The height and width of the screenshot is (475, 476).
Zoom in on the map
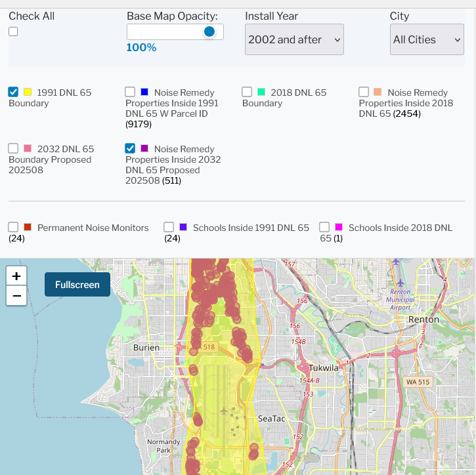(x=16, y=276)
